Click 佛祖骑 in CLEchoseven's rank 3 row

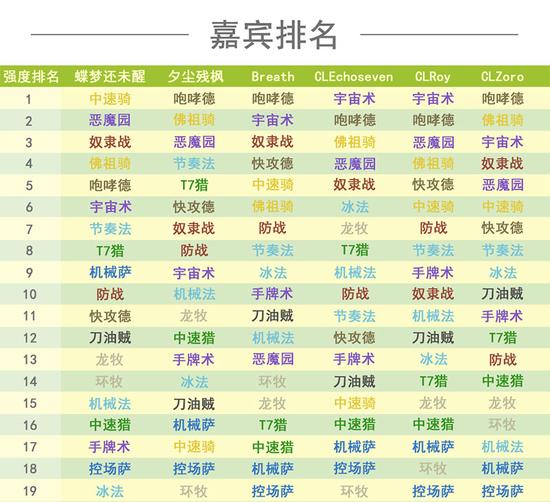click(x=355, y=142)
